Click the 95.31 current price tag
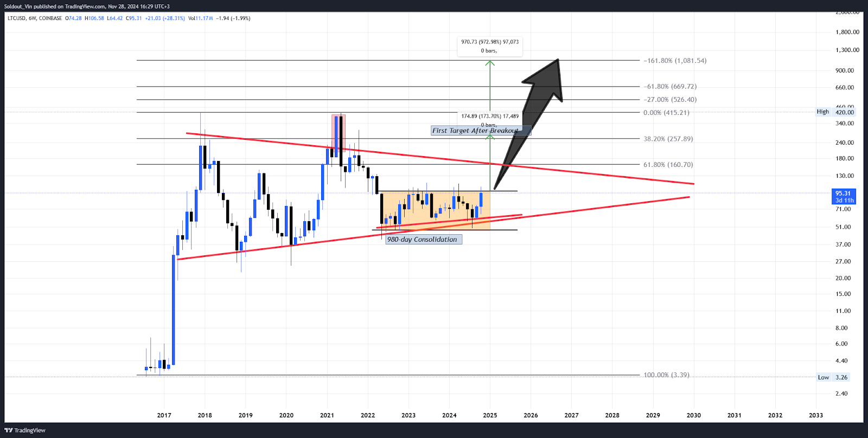The height and width of the screenshot is (438, 868). tap(844, 196)
